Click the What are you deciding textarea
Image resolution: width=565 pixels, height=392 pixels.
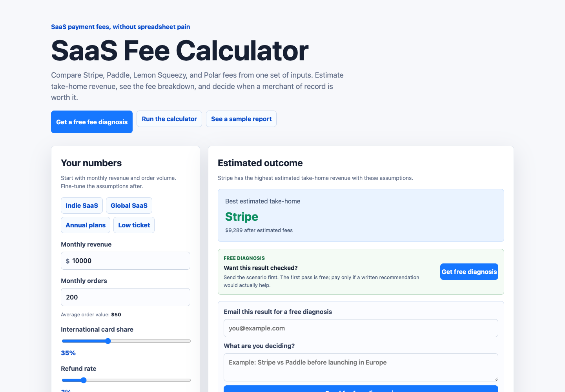(361, 367)
